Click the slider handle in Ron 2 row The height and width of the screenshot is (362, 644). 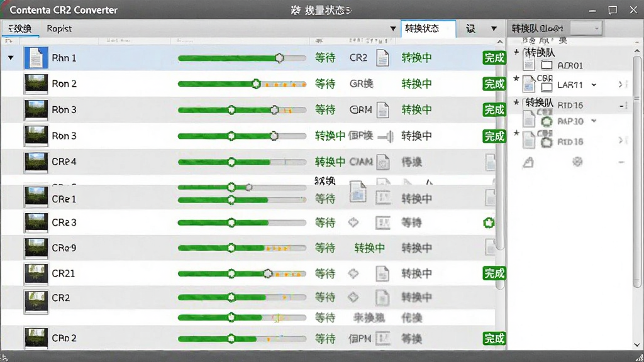(256, 84)
